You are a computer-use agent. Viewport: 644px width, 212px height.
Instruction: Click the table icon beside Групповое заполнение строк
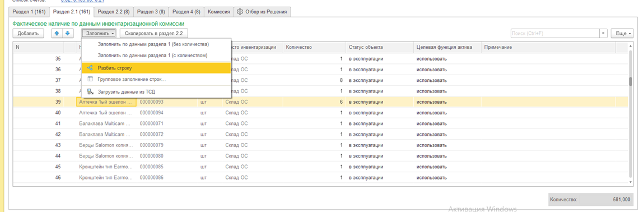[x=90, y=79]
